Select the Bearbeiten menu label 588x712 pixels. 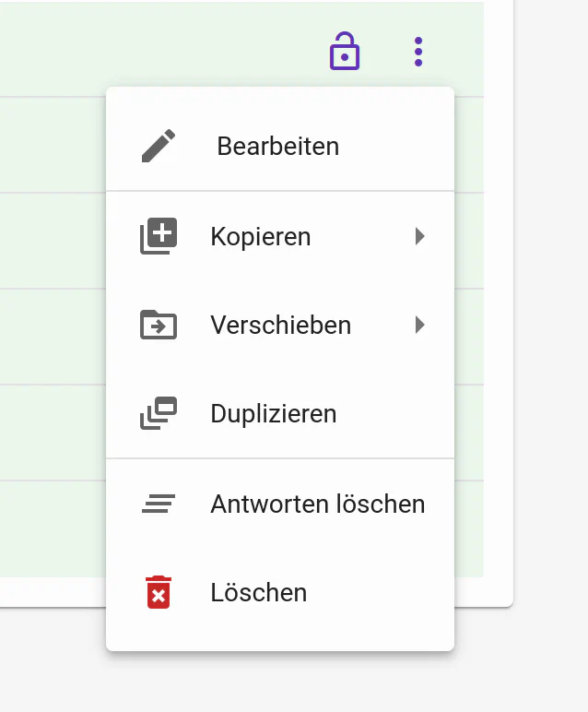(x=277, y=146)
